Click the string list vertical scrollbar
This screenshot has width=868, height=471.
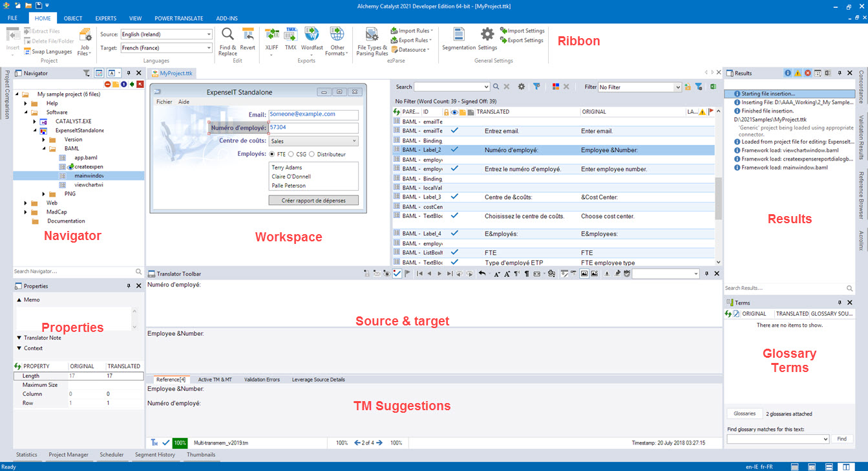(717, 199)
